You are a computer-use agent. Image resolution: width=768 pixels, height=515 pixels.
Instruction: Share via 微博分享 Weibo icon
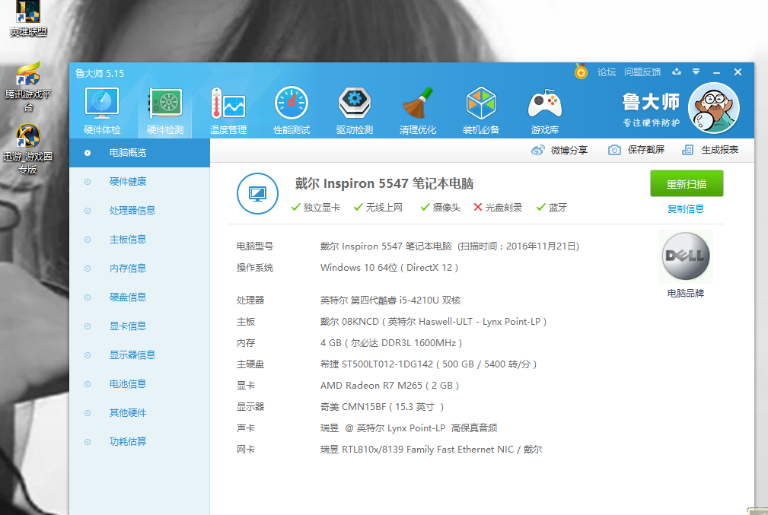559,150
